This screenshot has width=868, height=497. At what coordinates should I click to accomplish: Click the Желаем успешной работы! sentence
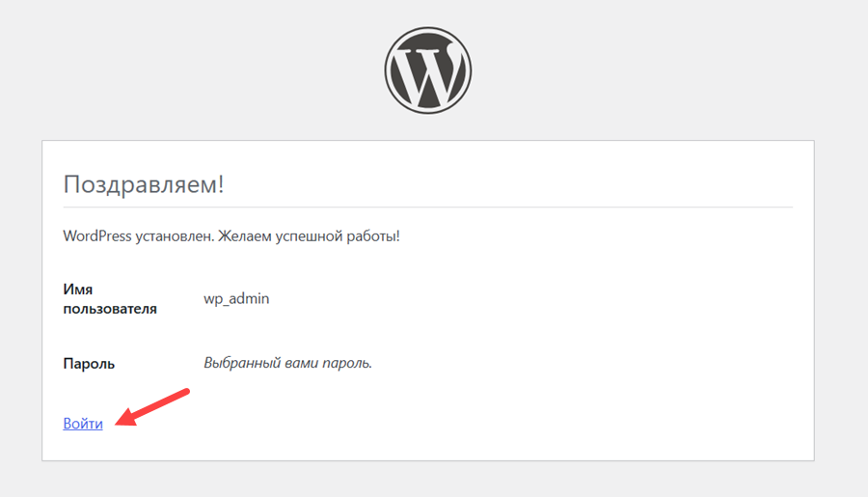[309, 236]
